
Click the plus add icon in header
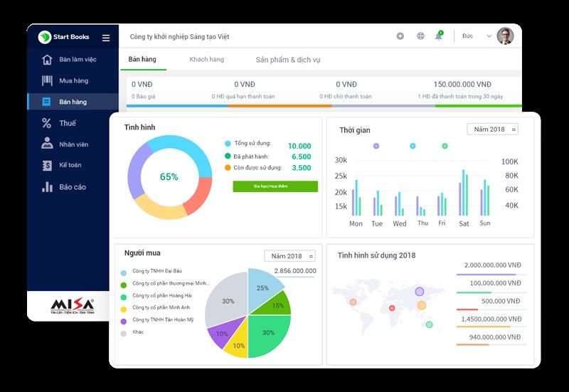[x=400, y=36]
